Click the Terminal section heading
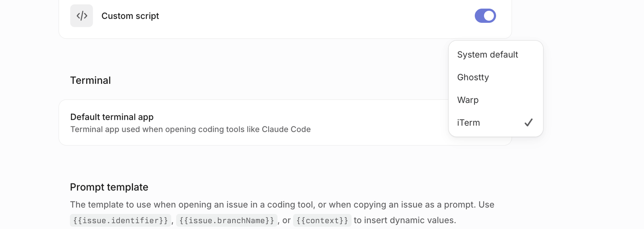644x229 pixels. pyautogui.click(x=91, y=80)
